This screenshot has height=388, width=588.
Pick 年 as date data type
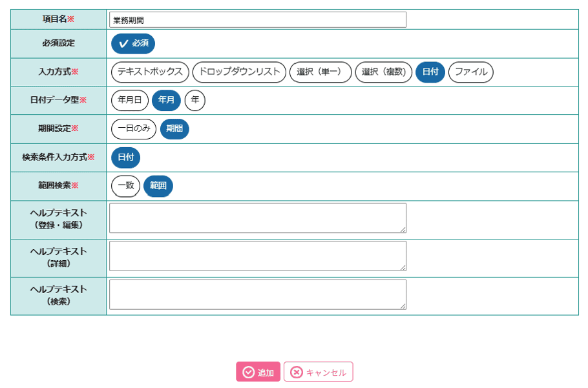tap(195, 100)
